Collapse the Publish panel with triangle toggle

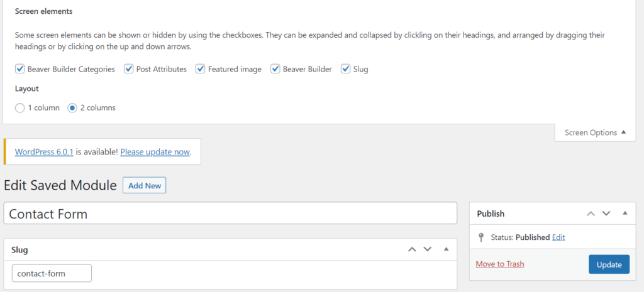point(625,214)
